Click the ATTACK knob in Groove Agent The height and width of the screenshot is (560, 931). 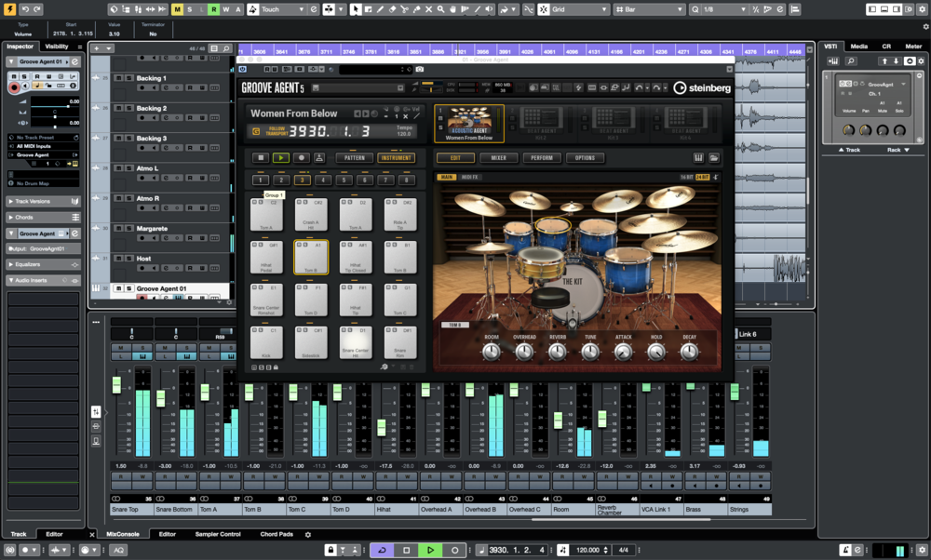click(622, 351)
